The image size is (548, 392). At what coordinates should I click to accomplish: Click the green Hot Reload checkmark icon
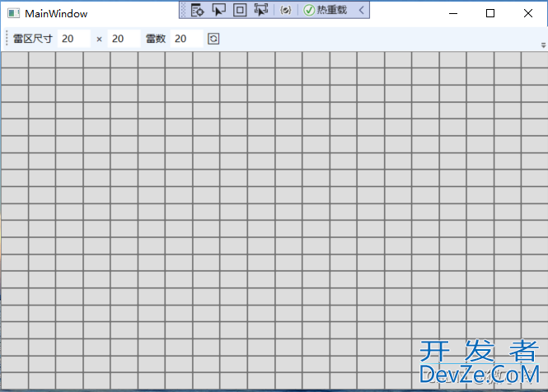(309, 10)
